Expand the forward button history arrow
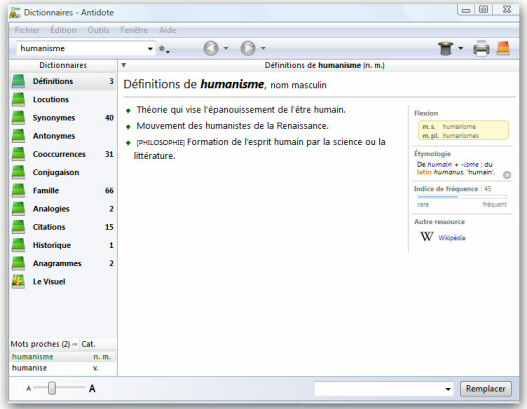Image resolution: width=527 pixels, height=409 pixels. pyautogui.click(x=263, y=48)
